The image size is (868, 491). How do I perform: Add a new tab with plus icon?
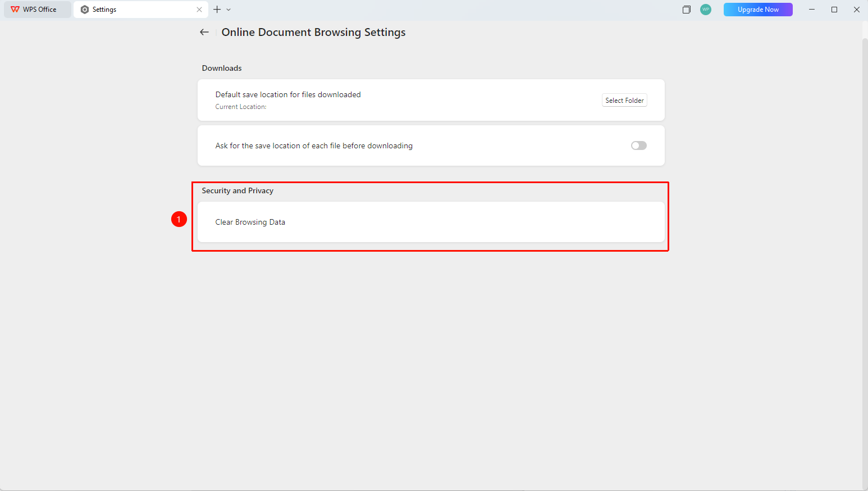(217, 10)
